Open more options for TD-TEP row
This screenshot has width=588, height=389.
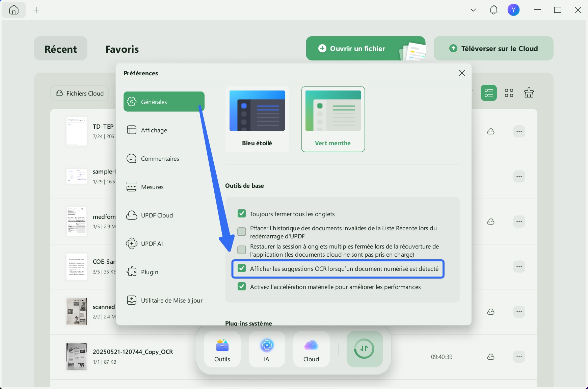point(519,131)
